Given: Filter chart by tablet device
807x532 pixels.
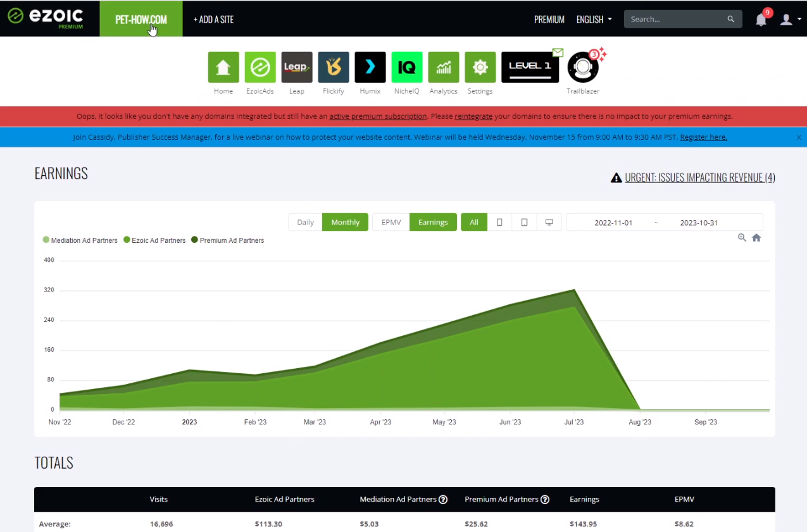Looking at the screenshot, I should (524, 222).
